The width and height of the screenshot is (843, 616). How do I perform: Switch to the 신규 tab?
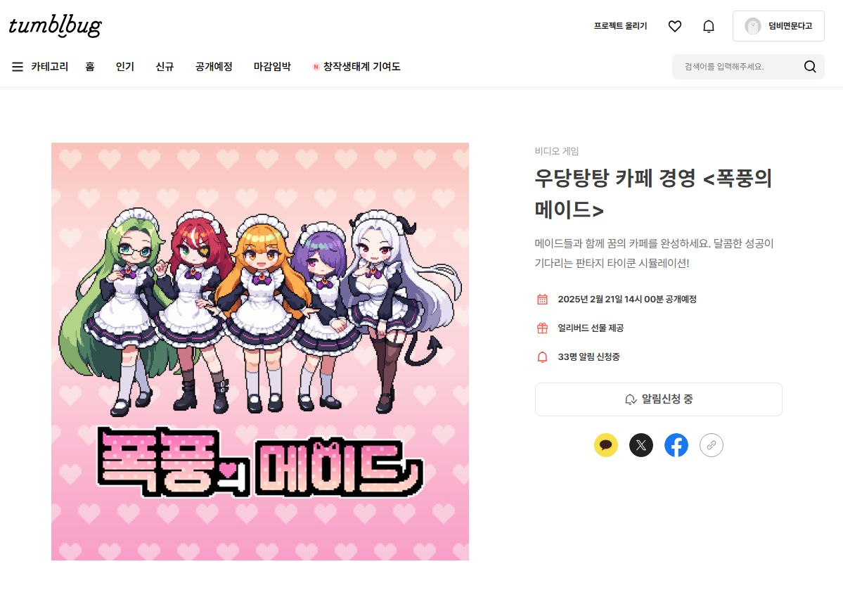[x=165, y=67]
